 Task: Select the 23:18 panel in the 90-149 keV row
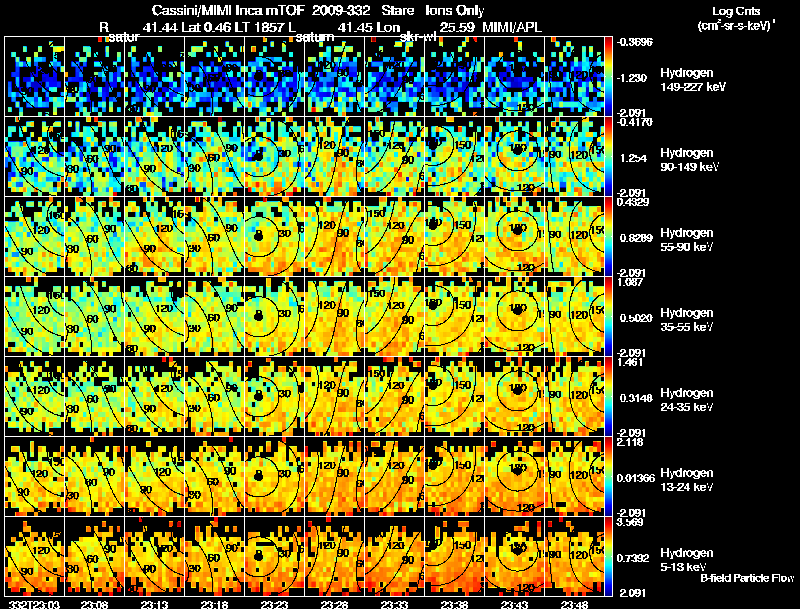(x=214, y=156)
